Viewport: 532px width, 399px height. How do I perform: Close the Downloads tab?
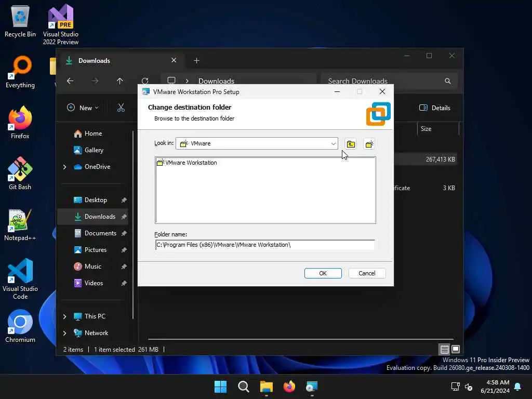[x=174, y=60]
